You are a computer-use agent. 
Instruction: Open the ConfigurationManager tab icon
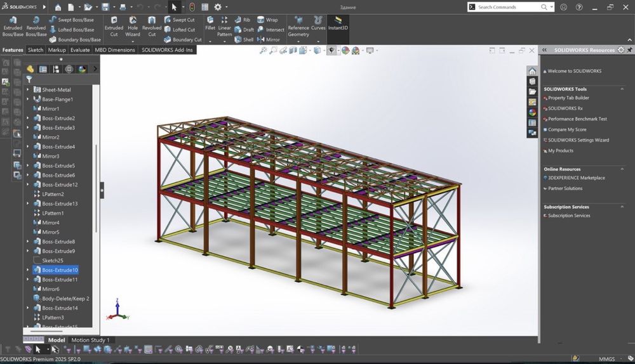[x=57, y=69]
